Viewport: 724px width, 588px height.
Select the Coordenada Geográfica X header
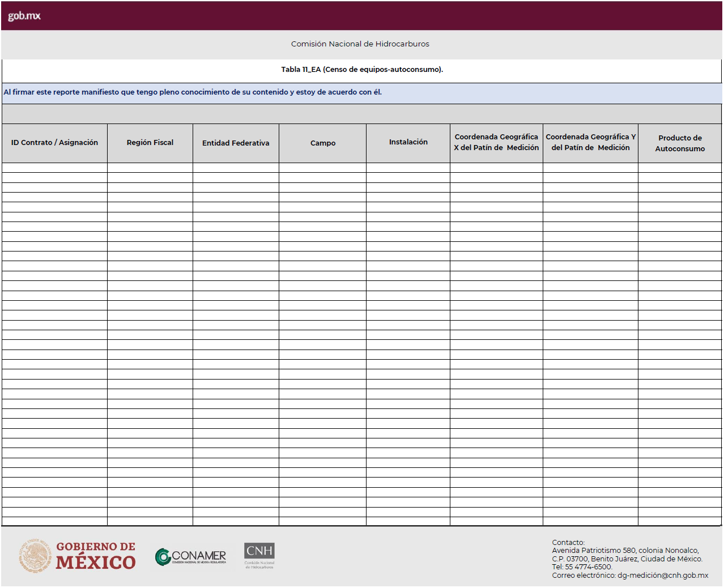pyautogui.click(x=496, y=143)
